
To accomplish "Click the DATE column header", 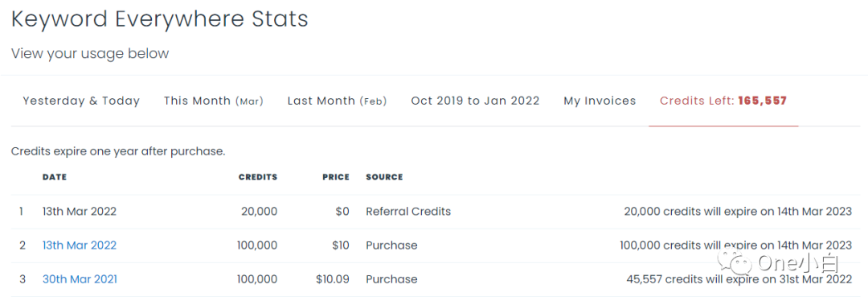I will (55, 177).
